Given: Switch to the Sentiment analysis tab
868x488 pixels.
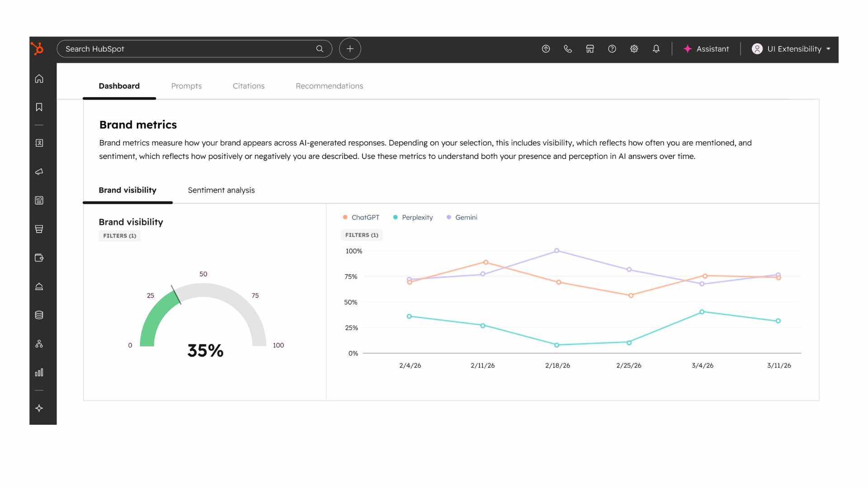Looking at the screenshot, I should pyautogui.click(x=221, y=190).
